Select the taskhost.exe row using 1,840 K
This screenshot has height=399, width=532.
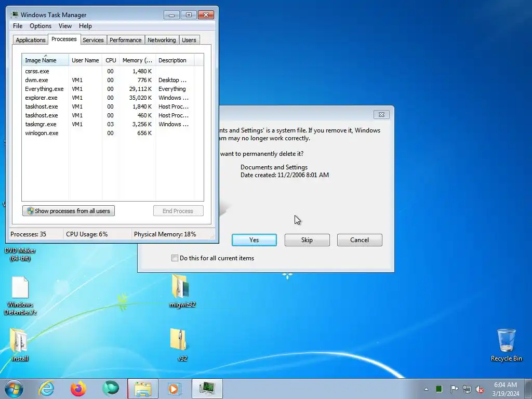coord(109,107)
